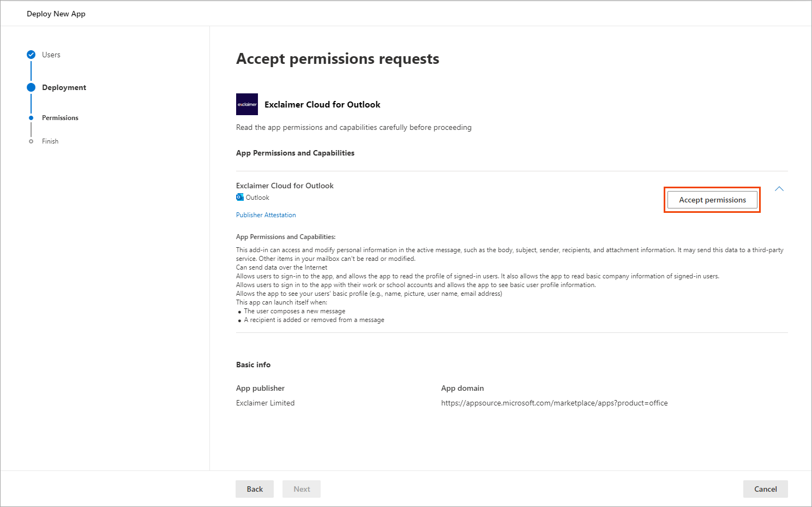Click the Exclaimer Cloud for Outlook app title
Image resolution: width=812 pixels, height=507 pixels.
coord(322,104)
